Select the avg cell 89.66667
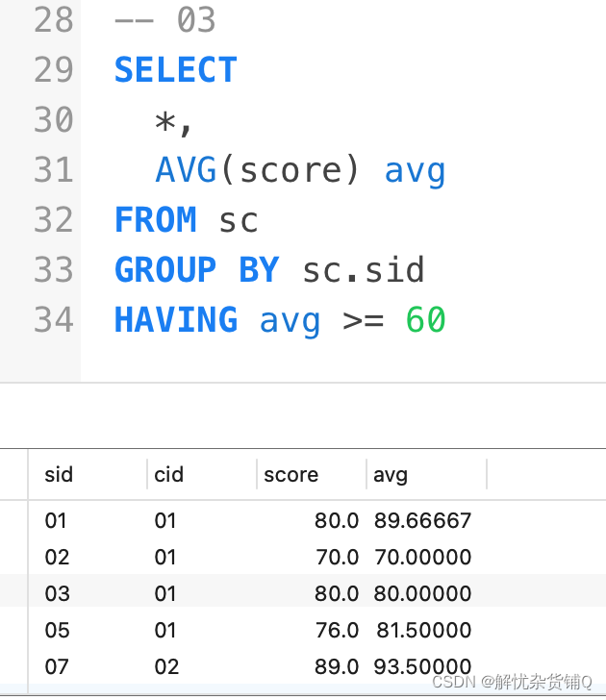 (x=423, y=521)
